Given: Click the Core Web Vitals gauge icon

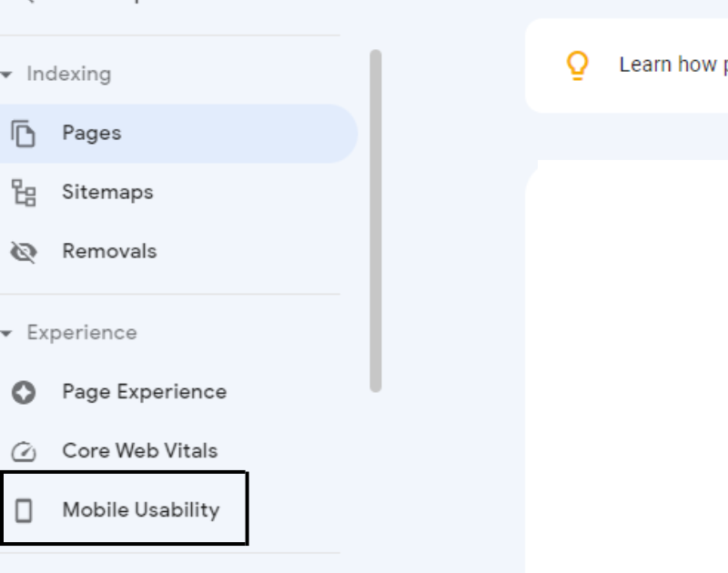Looking at the screenshot, I should pos(24,451).
